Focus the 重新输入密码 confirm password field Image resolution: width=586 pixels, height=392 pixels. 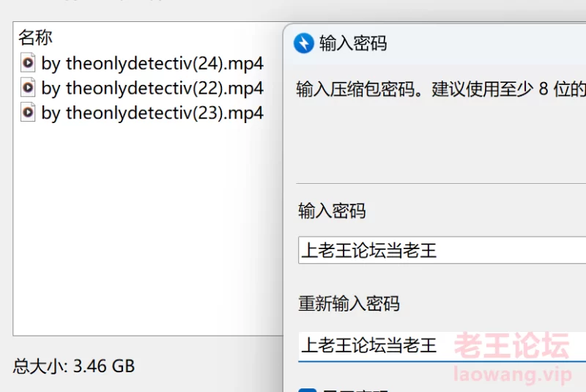(442, 345)
